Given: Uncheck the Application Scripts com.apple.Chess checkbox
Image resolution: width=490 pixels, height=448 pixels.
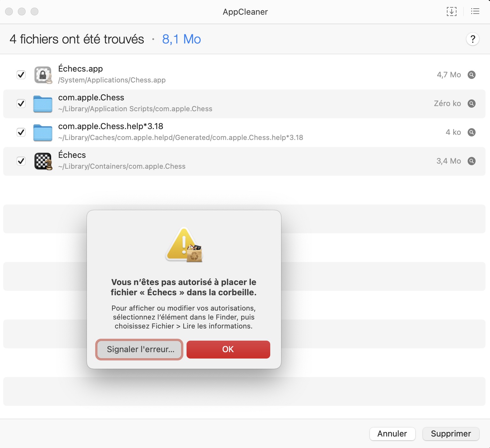Looking at the screenshot, I should click(x=21, y=104).
